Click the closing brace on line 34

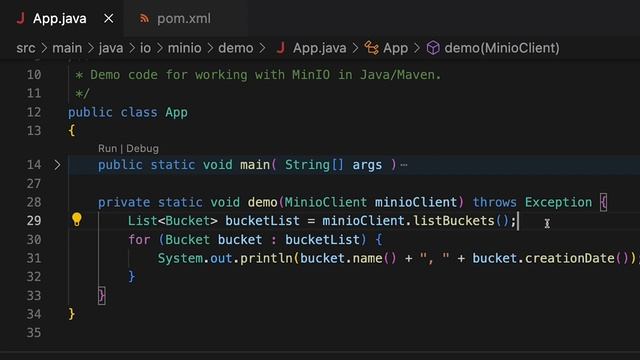pyautogui.click(x=71, y=314)
